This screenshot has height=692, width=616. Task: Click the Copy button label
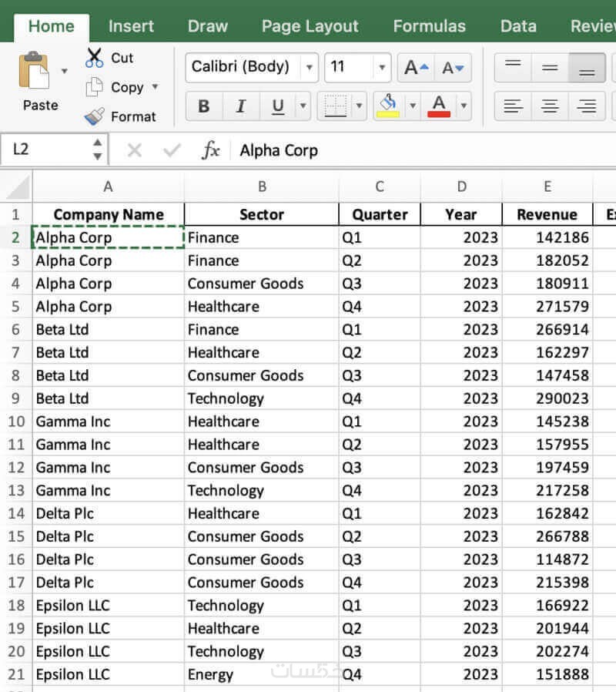[127, 87]
